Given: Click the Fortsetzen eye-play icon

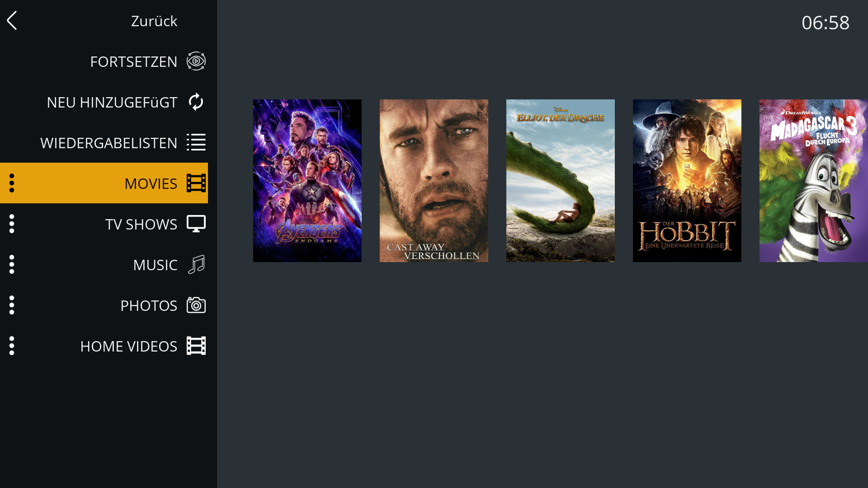Looking at the screenshot, I should pos(196,61).
